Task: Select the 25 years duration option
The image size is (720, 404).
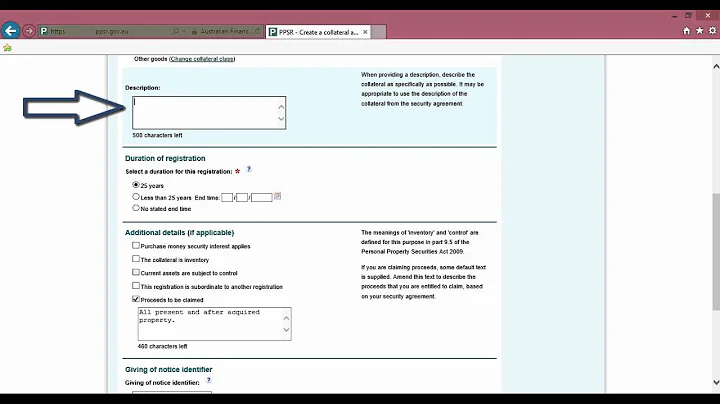Action: tap(135, 185)
